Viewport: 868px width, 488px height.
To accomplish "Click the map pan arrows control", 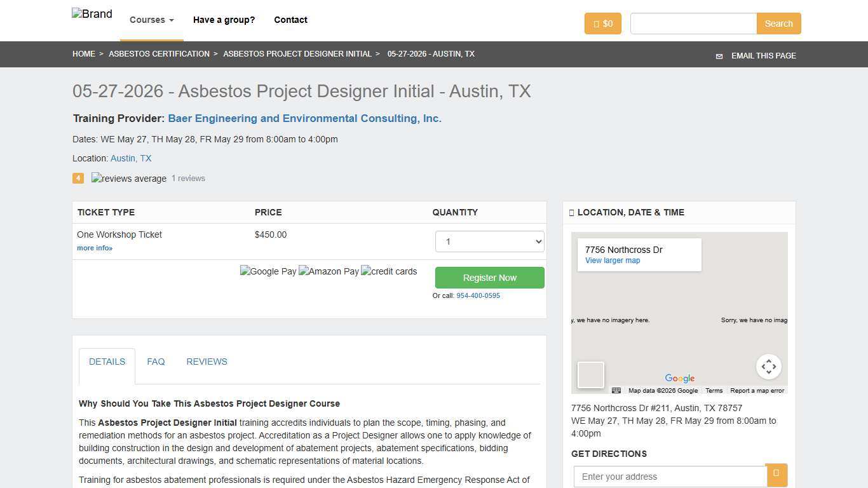I will pos(769,367).
